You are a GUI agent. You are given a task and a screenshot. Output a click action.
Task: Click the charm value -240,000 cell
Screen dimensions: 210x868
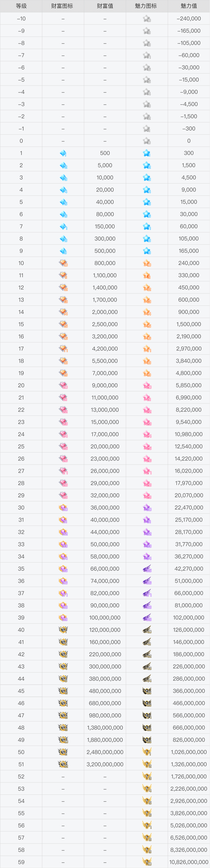(189, 19)
